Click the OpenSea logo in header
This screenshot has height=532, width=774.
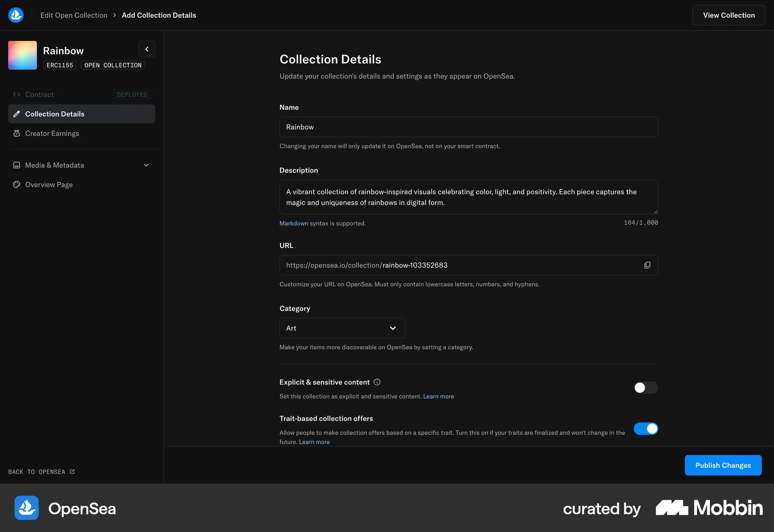point(16,15)
